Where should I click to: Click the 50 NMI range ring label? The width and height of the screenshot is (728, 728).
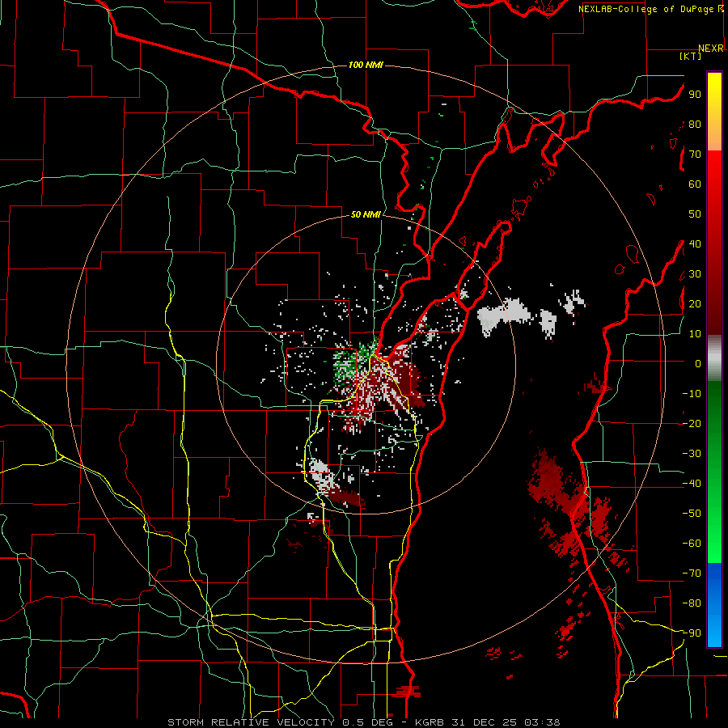[366, 214]
